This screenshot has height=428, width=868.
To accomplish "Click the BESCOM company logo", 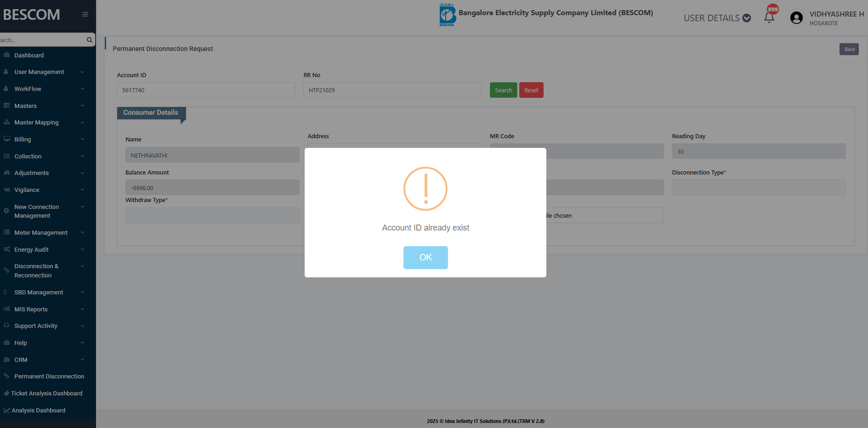I will pyautogui.click(x=447, y=15).
